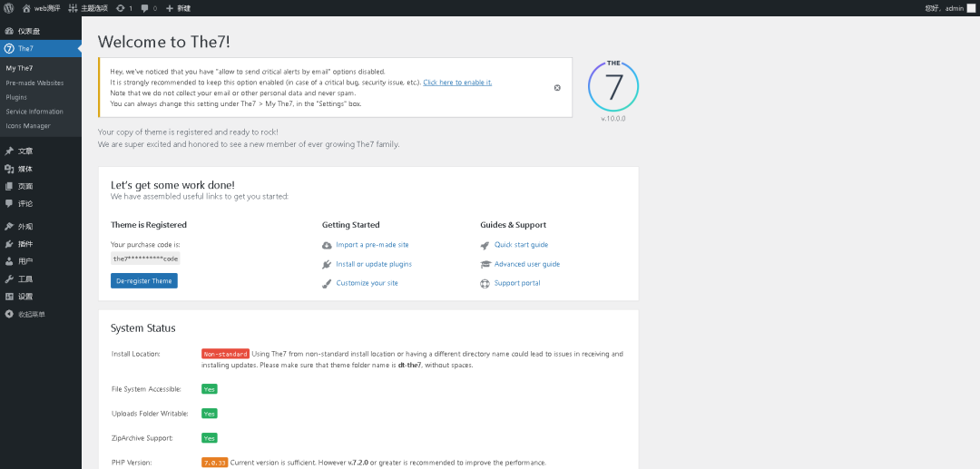The width and height of the screenshot is (980, 469).
Task: Open the admin user greeting menu
Action: point(949,8)
